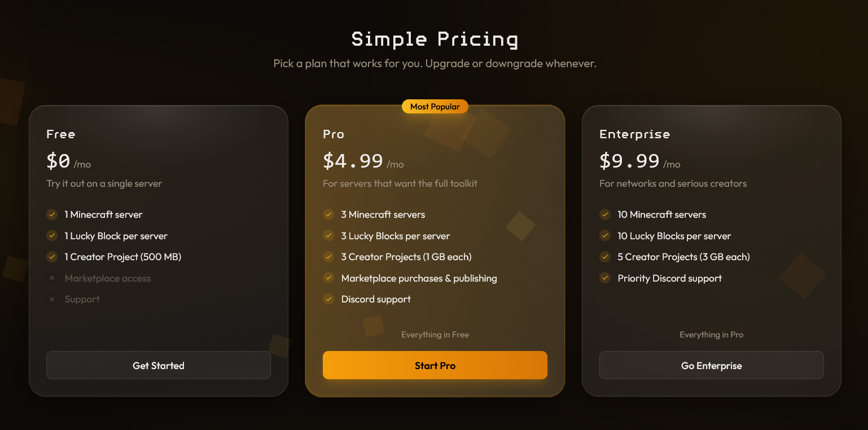Click checkmark beside 1 Creator Project (500 MB)
The image size is (868, 430).
coord(52,257)
